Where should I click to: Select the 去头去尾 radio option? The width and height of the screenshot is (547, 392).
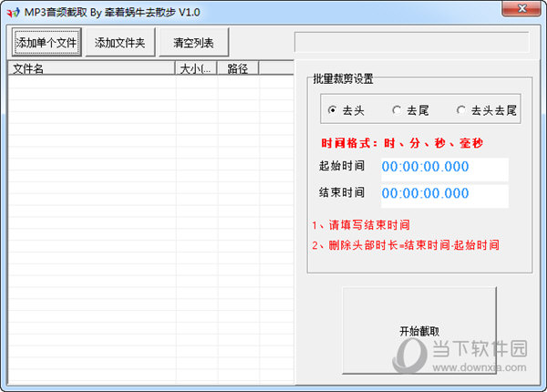pos(486,110)
